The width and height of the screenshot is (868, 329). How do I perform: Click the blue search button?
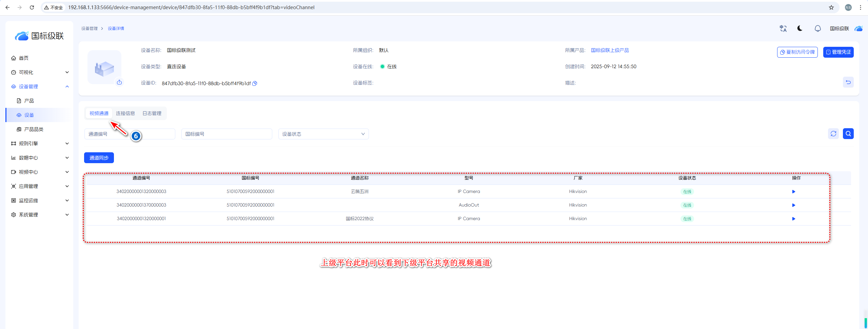(x=848, y=134)
